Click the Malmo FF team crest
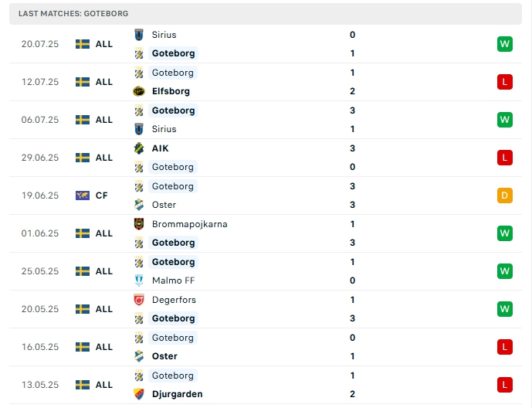Image resolution: width=532 pixels, height=408 pixels. (139, 280)
